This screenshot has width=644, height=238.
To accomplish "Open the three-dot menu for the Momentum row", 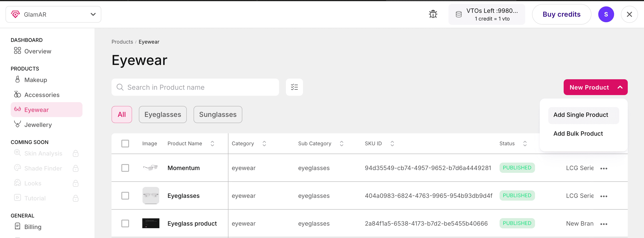I will coord(603,169).
